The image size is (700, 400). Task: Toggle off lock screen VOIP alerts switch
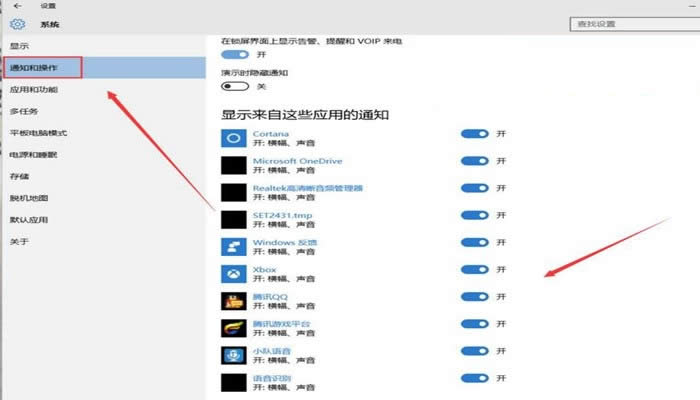pyautogui.click(x=234, y=55)
